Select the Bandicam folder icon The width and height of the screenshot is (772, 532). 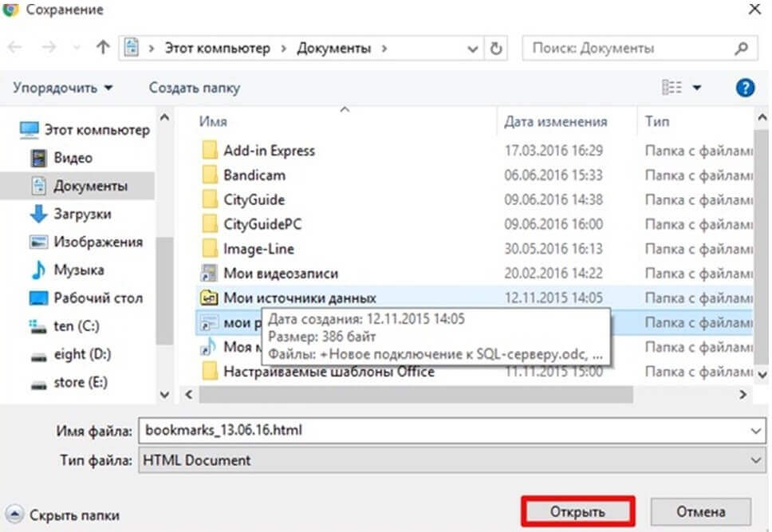point(210,175)
